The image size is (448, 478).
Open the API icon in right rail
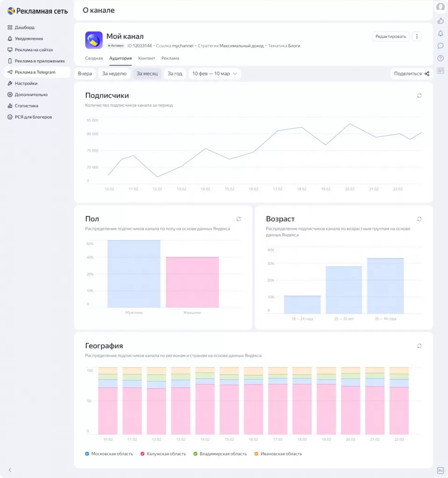click(x=441, y=71)
